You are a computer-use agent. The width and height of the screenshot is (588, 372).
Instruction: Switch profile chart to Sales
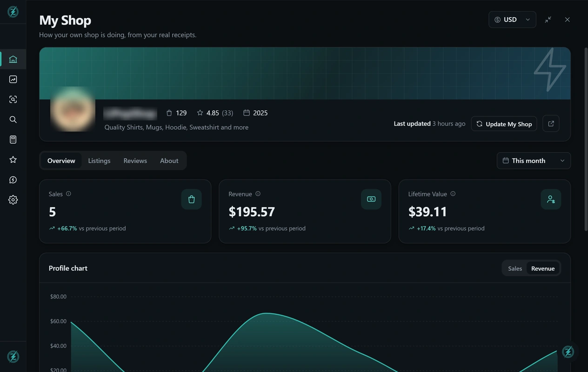(515, 268)
